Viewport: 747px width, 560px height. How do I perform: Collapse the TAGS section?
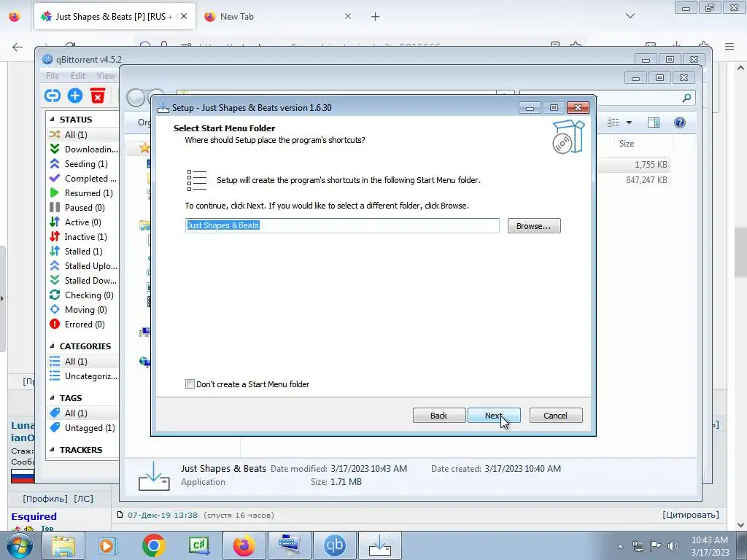[52, 397]
